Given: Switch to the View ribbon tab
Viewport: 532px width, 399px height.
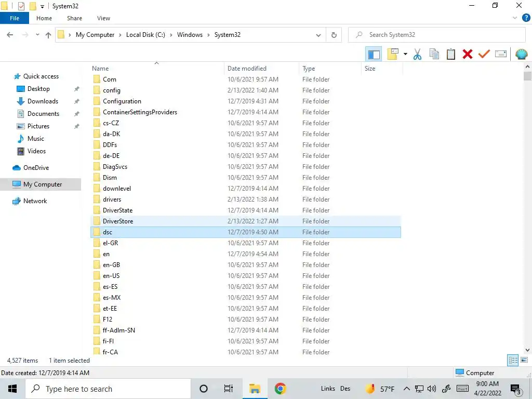Looking at the screenshot, I should coord(103,18).
